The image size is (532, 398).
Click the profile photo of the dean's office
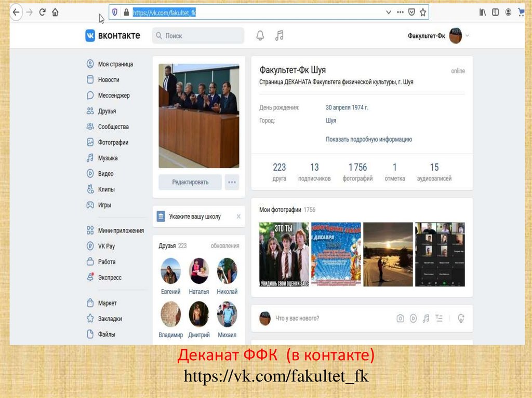tap(199, 116)
